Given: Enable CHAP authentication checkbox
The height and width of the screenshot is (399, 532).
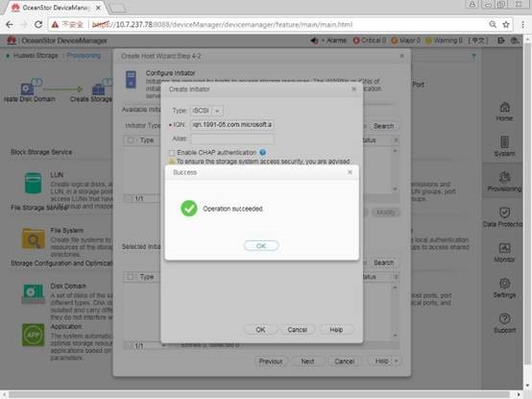Looking at the screenshot, I should pyautogui.click(x=172, y=153).
